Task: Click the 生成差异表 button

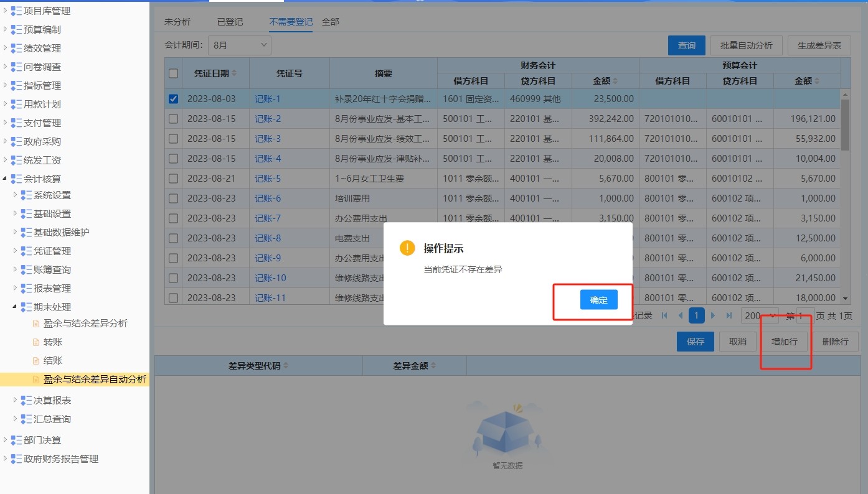Action: click(x=819, y=45)
